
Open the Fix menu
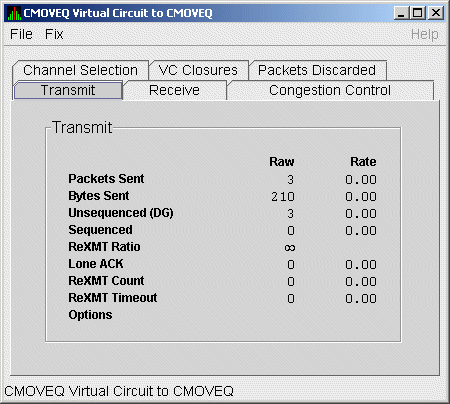54,34
